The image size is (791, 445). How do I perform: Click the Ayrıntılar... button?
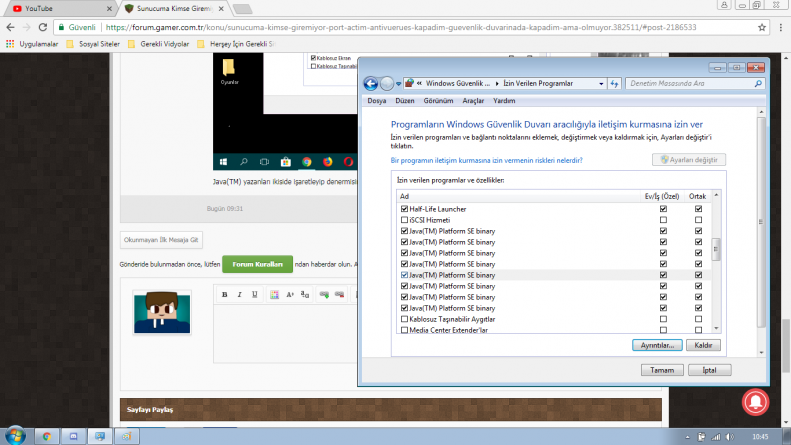(x=657, y=346)
